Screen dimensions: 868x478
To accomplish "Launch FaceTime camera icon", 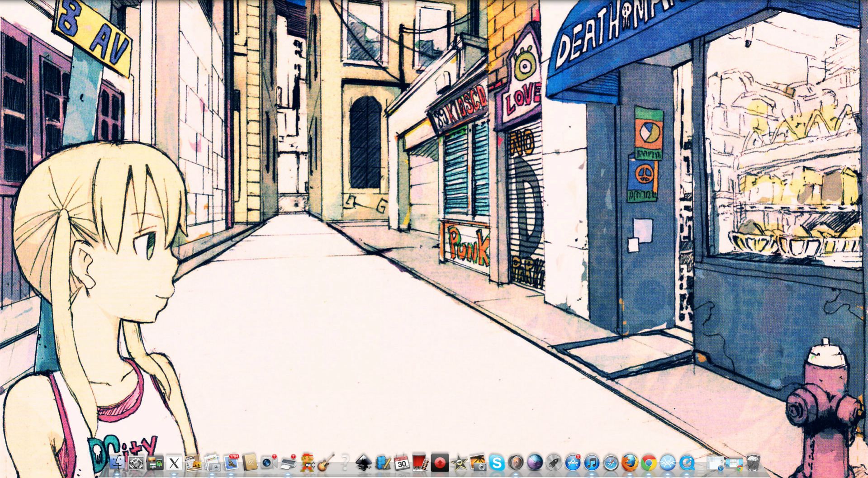I will (269, 463).
